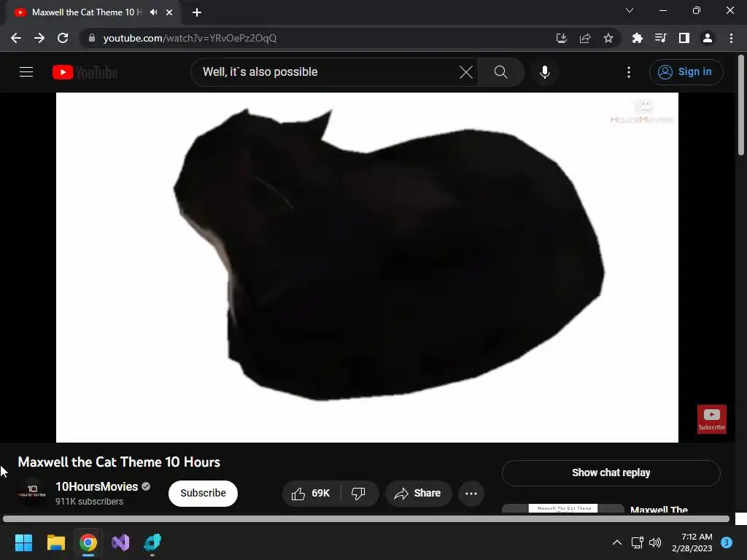This screenshot has height=560, width=747.
Task: Like the video with thumbs up
Action: click(311, 494)
